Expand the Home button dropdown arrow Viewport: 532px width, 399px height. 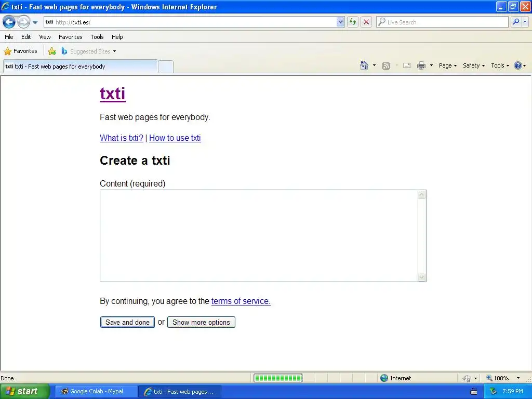[374, 65]
